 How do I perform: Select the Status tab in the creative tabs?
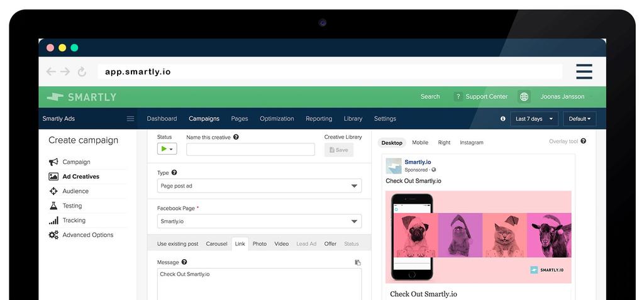click(x=351, y=243)
